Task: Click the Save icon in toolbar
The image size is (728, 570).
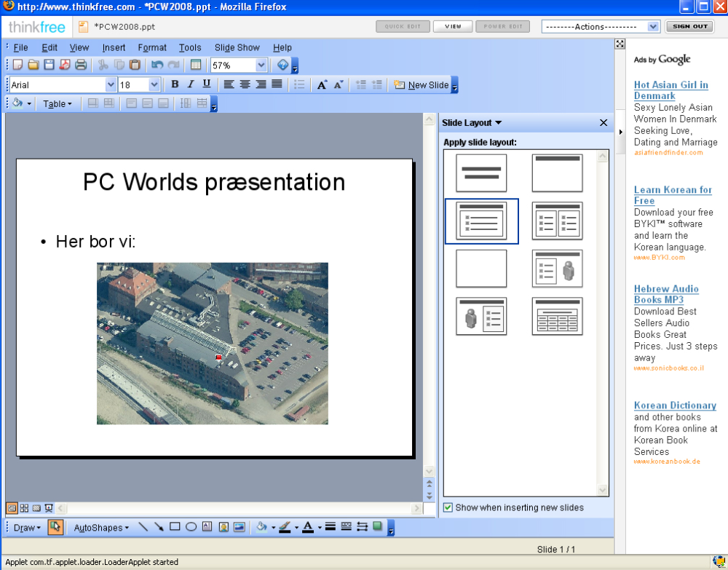Action: pyautogui.click(x=50, y=66)
